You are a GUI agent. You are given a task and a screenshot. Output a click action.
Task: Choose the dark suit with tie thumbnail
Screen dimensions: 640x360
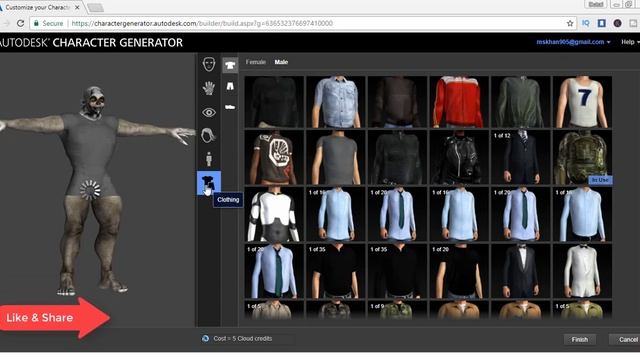(x=521, y=158)
